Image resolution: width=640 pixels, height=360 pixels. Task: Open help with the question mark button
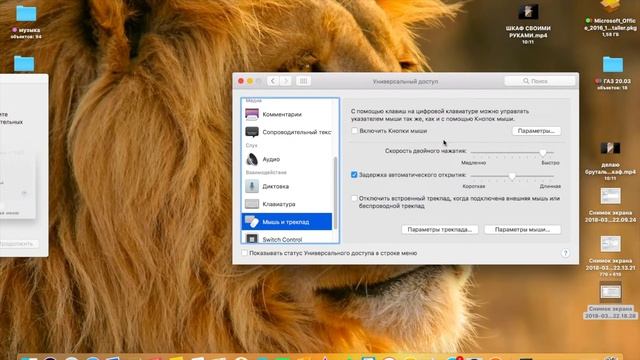[565, 253]
